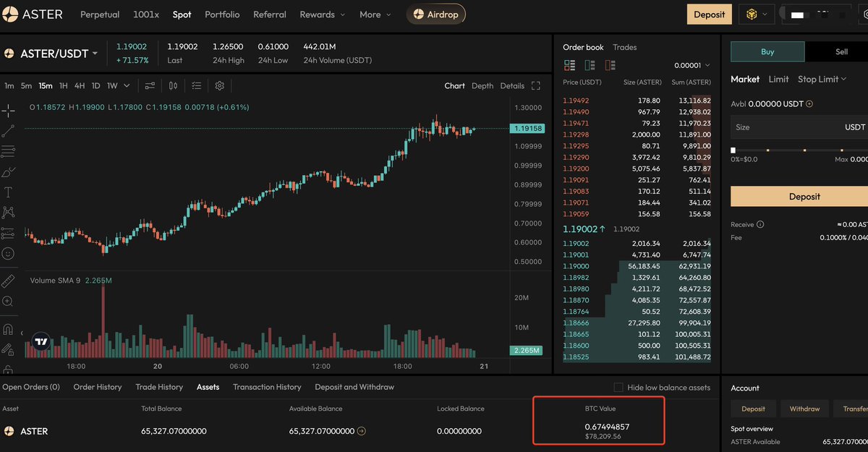
Task: Click the order size slider handle
Action: point(733,150)
